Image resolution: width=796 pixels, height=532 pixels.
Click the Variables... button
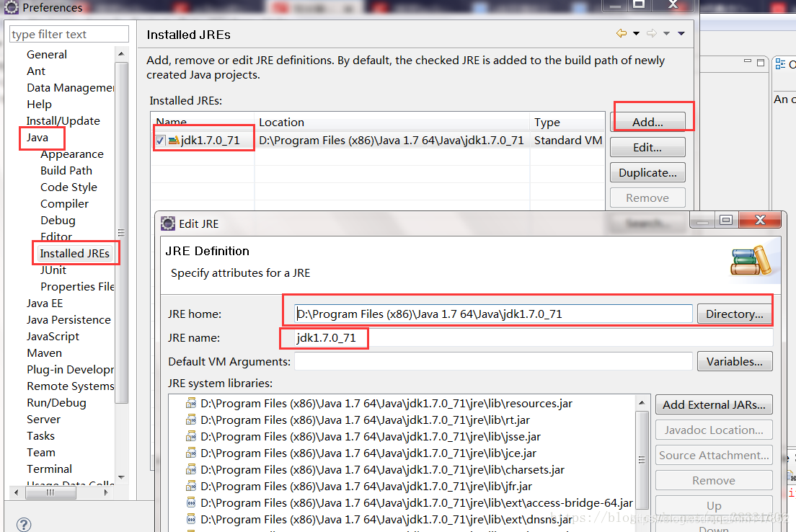(x=734, y=361)
